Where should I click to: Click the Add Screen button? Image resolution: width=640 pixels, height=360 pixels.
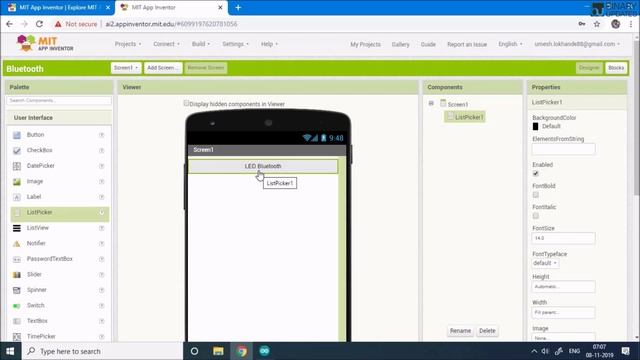[x=163, y=68]
